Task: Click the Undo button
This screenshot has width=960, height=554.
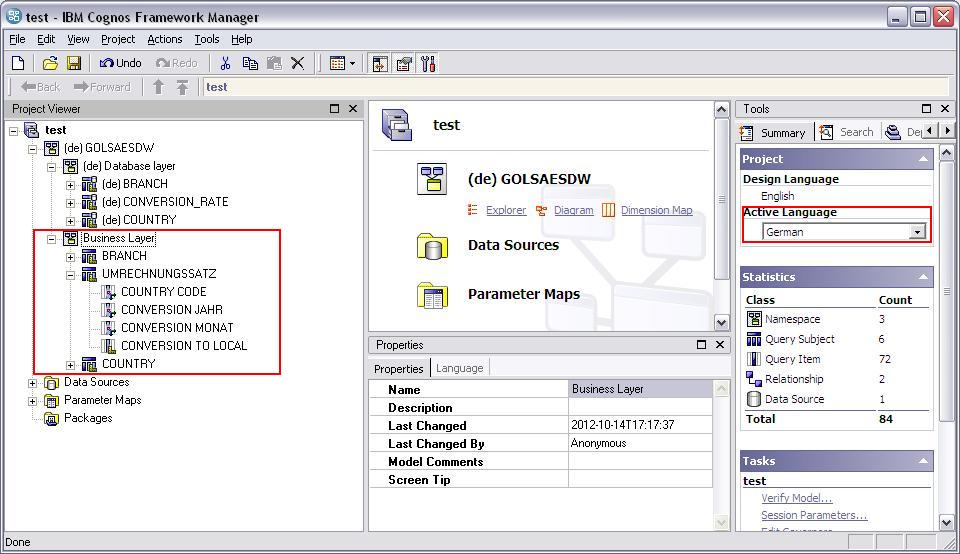Action: click(121, 63)
